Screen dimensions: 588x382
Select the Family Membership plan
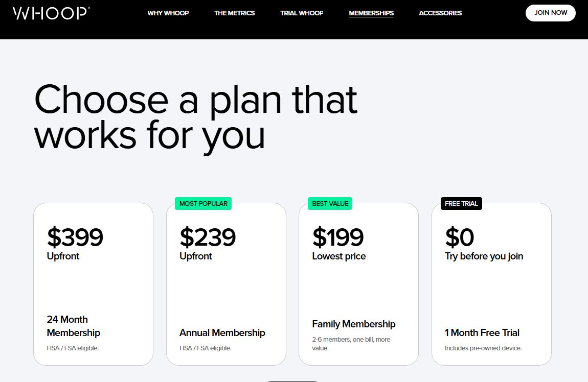tap(358, 283)
